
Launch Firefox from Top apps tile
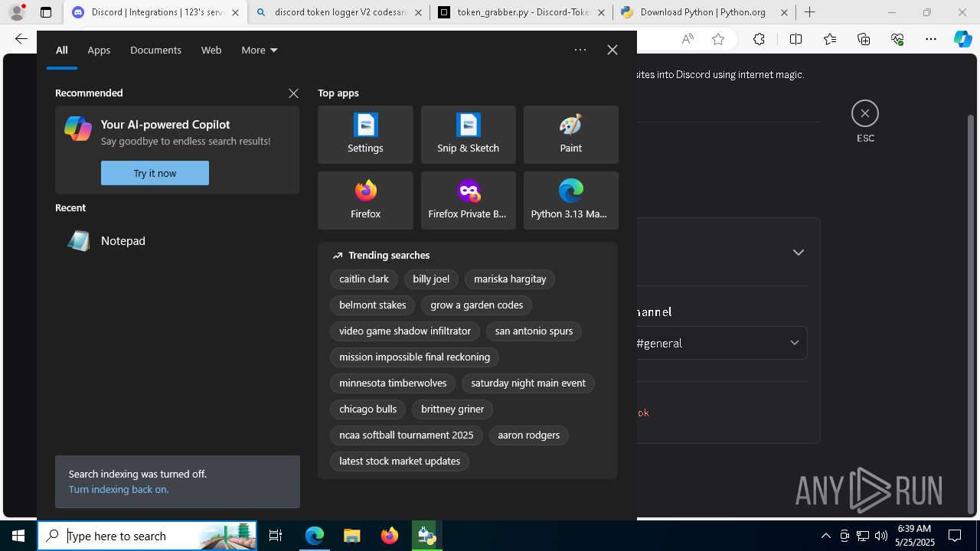pyautogui.click(x=365, y=201)
